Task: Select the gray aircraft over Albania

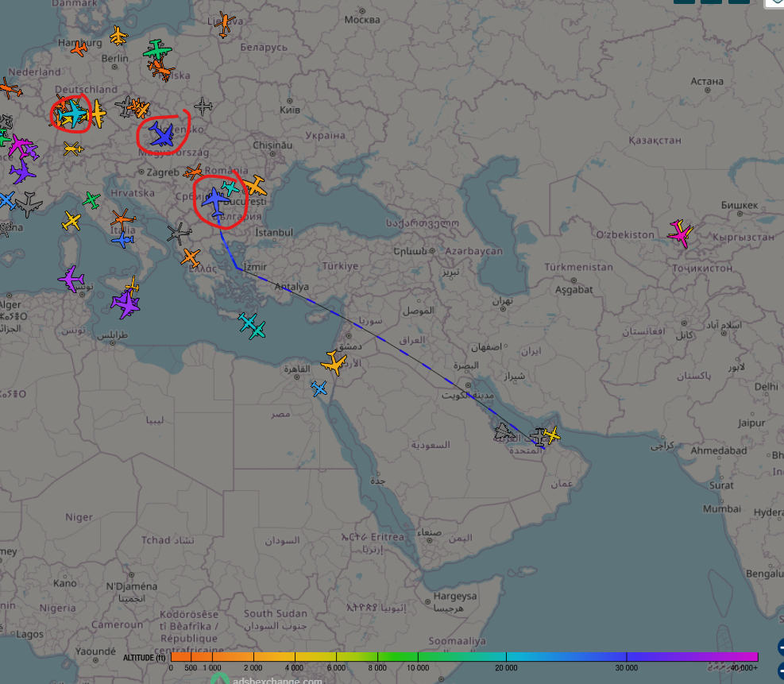Action: [179, 234]
